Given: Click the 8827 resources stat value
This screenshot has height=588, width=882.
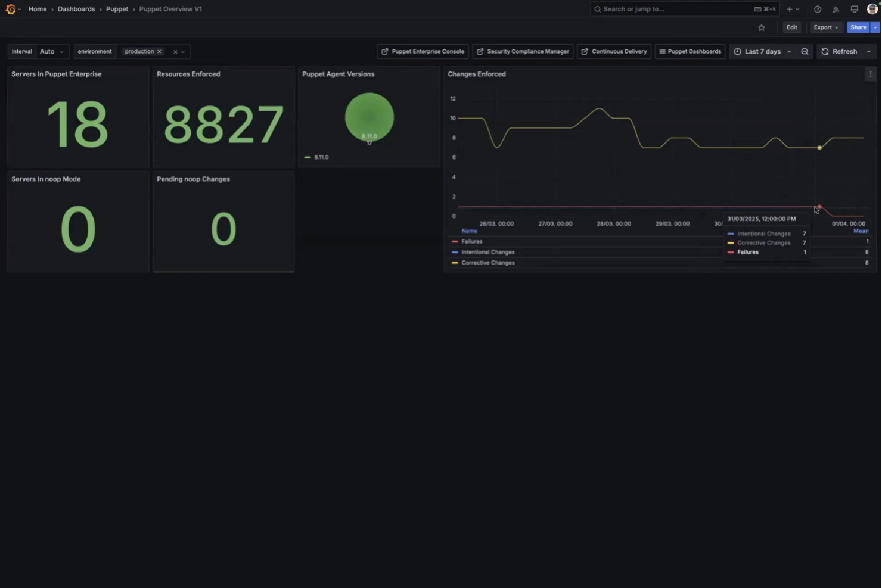Looking at the screenshot, I should pyautogui.click(x=223, y=125).
